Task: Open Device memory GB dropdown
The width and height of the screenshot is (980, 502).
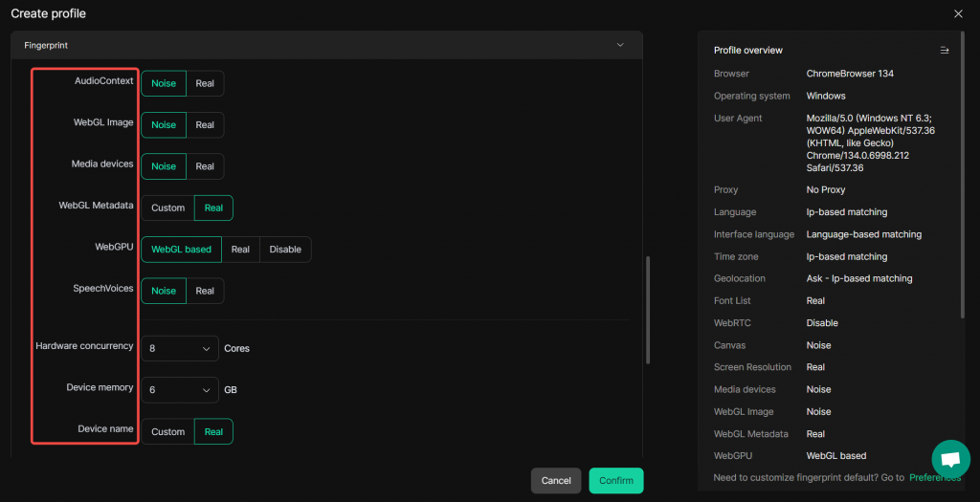Action: pos(180,390)
